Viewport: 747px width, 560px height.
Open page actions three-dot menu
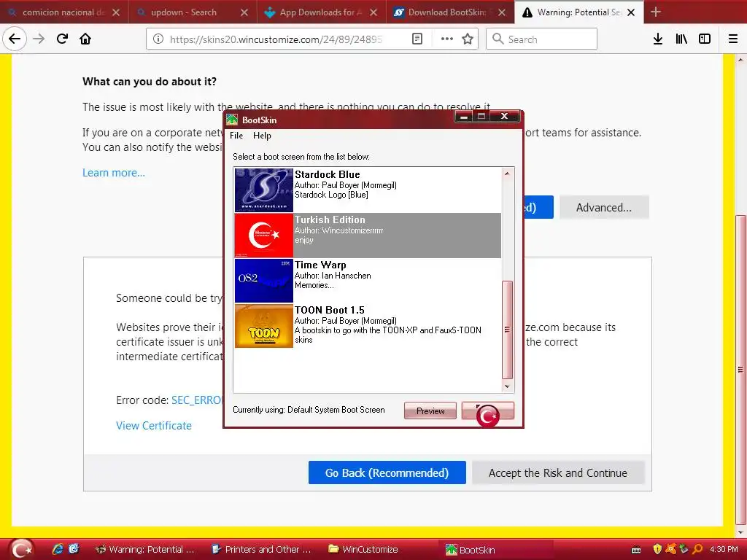click(447, 39)
